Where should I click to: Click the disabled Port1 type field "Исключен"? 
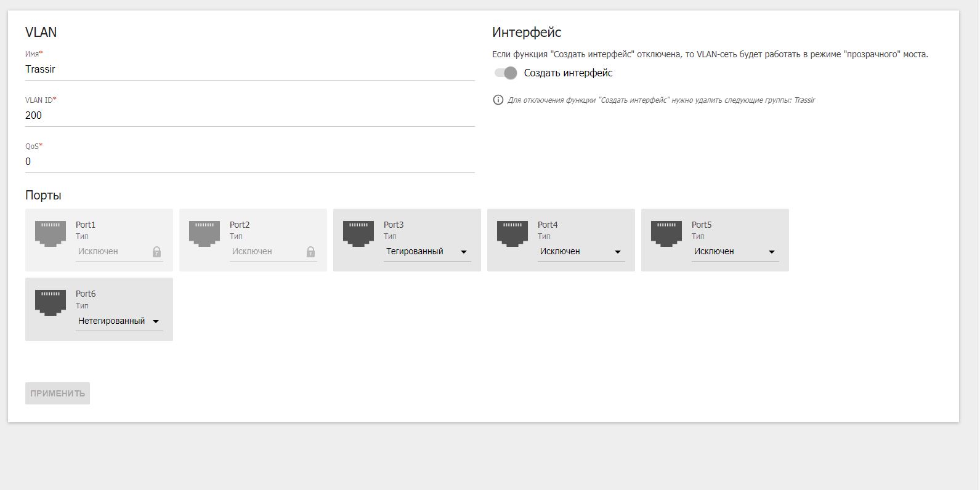[111, 252]
